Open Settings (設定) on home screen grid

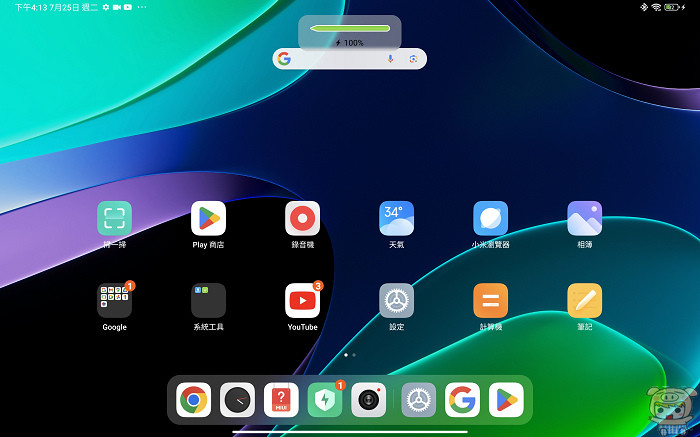[x=396, y=300]
